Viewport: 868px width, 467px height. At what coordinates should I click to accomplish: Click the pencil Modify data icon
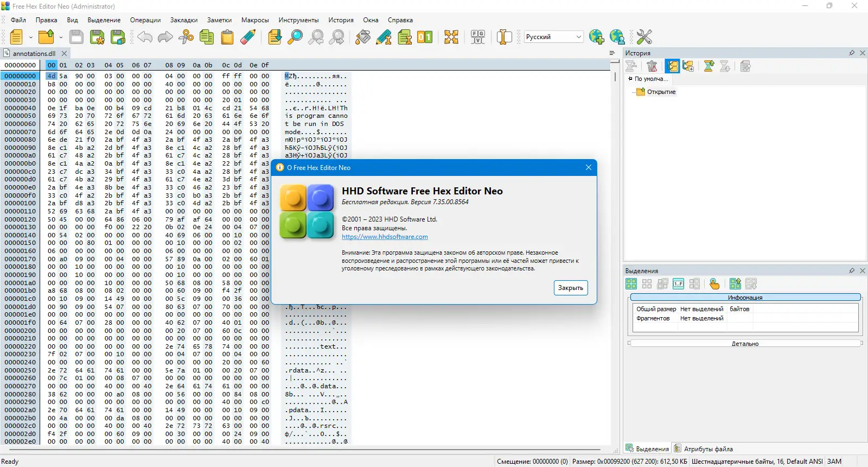pos(384,37)
